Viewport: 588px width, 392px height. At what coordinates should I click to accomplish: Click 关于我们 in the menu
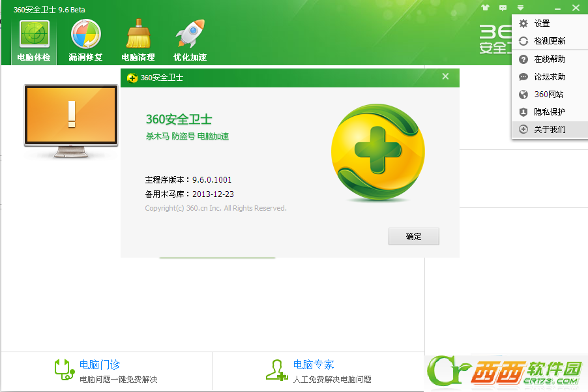(550, 130)
